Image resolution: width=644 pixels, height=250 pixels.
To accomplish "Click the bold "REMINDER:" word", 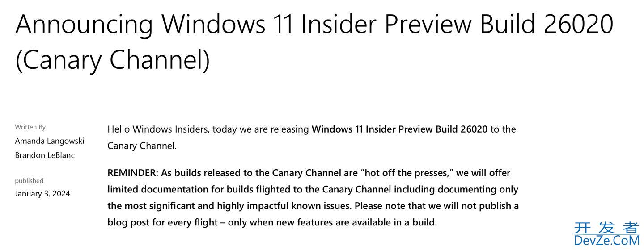I will coord(133,173).
